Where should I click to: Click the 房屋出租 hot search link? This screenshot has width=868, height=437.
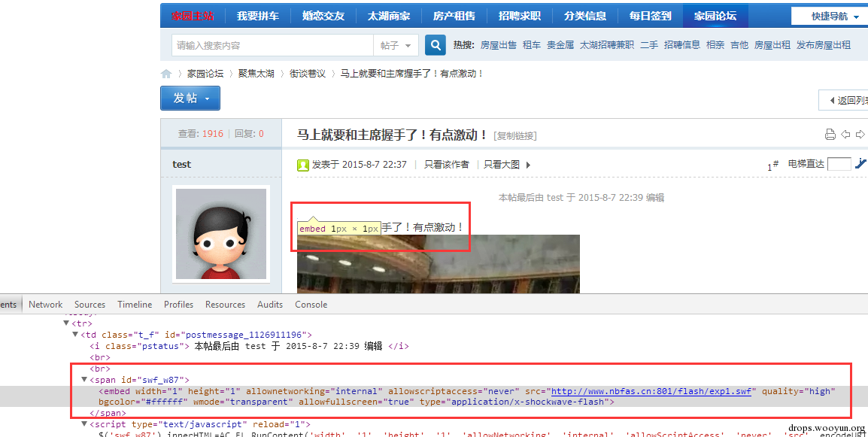pyautogui.click(x=772, y=45)
